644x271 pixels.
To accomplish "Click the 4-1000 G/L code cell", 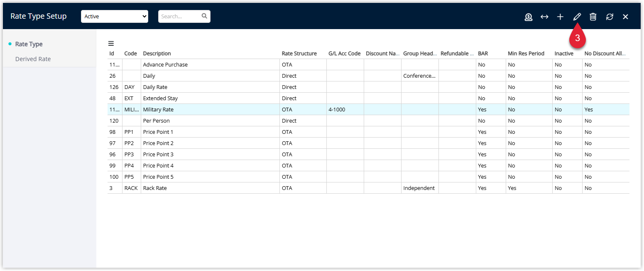I will 345,110.
